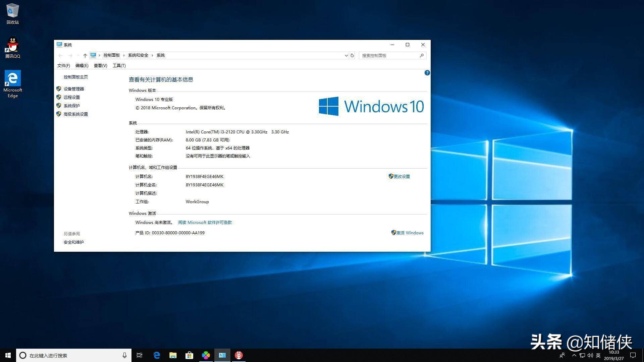Screen dimensions: 644x362
Task: Open the notification action center
Action: (633, 355)
